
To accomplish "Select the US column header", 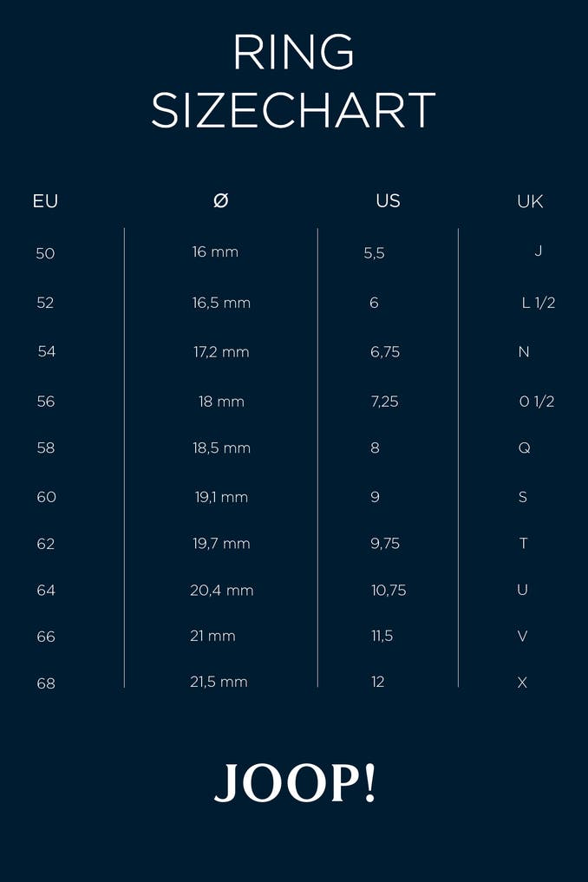I will [x=388, y=200].
